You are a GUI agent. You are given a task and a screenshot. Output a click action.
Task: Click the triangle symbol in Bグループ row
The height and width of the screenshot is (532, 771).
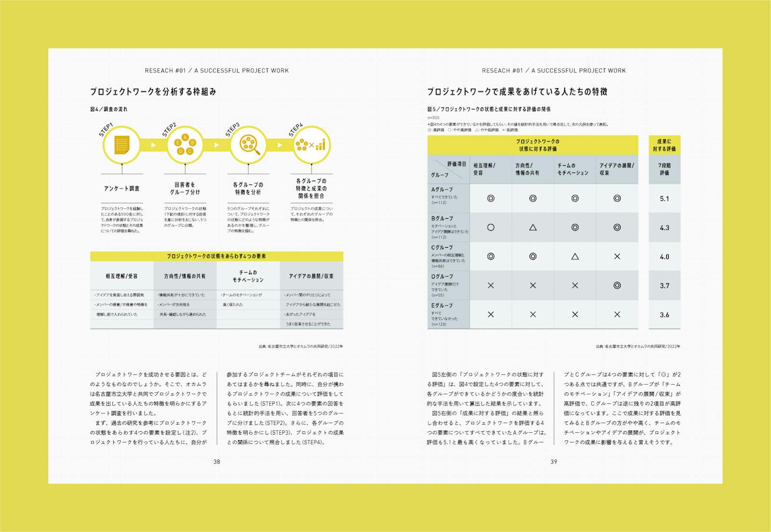coord(532,227)
